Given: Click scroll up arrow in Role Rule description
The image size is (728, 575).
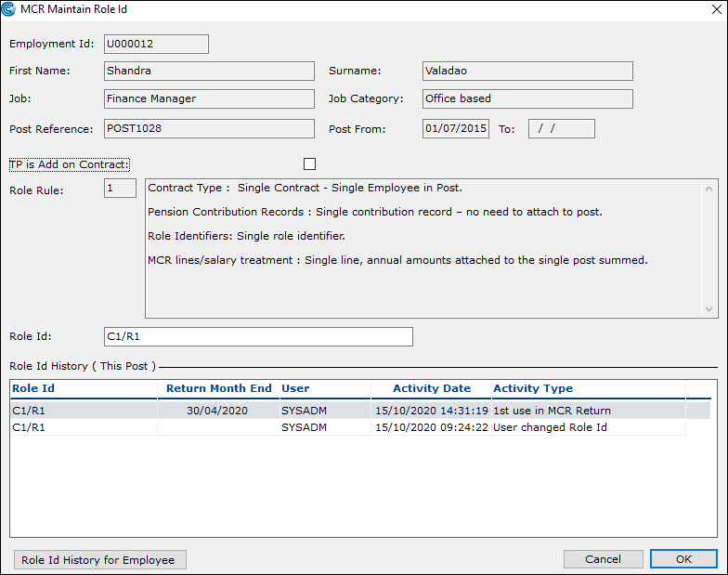Looking at the screenshot, I should tap(709, 189).
